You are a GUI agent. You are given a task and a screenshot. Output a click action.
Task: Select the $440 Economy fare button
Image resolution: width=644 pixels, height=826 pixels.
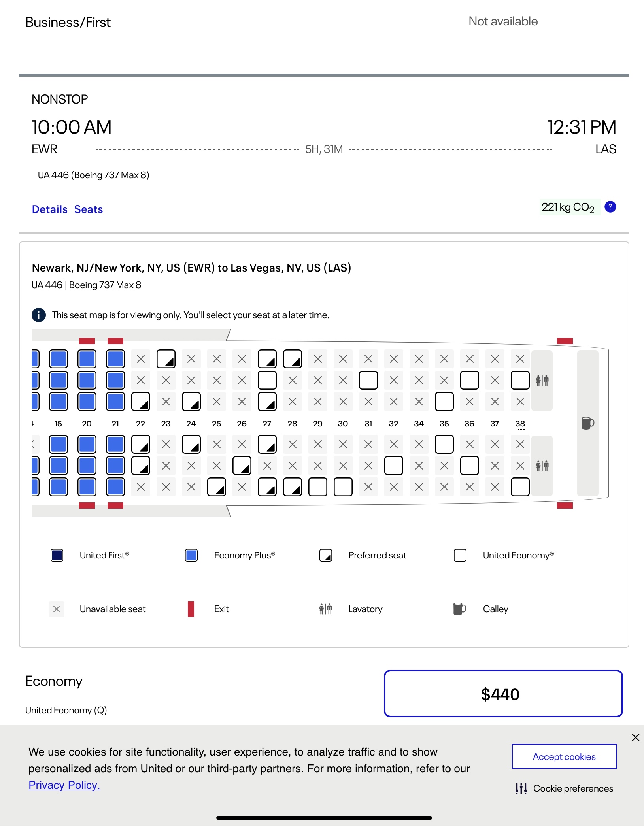[x=503, y=694]
